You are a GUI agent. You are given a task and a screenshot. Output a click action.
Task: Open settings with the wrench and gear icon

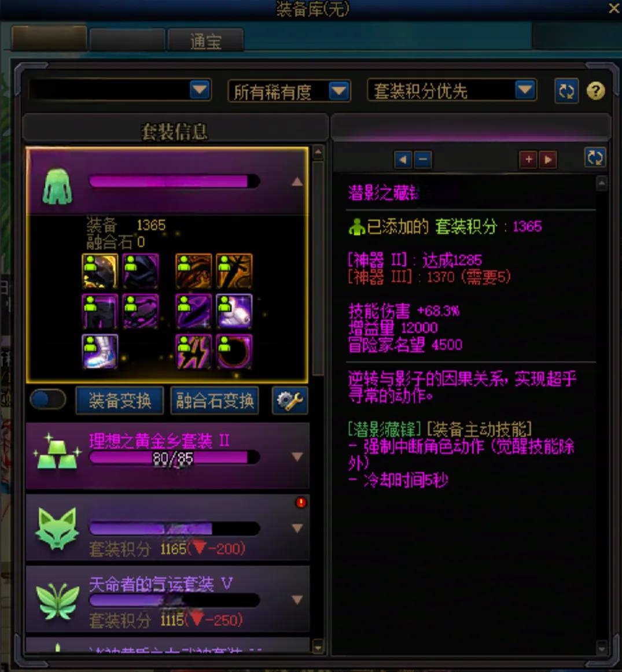click(290, 401)
